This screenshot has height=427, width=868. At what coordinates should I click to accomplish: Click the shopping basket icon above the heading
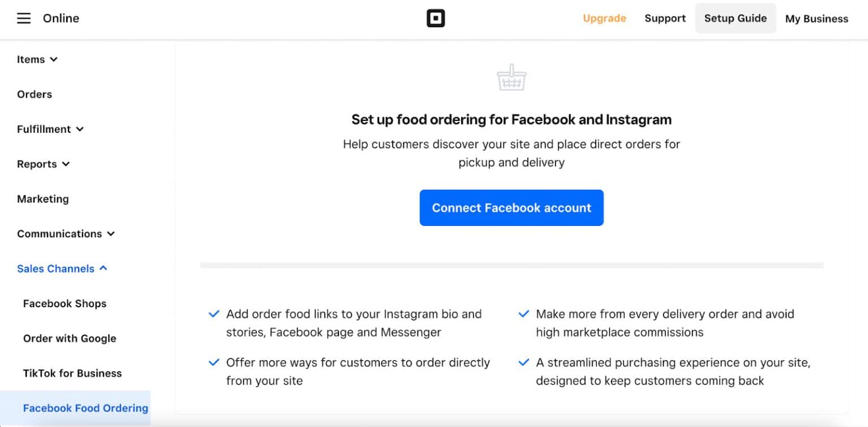511,78
